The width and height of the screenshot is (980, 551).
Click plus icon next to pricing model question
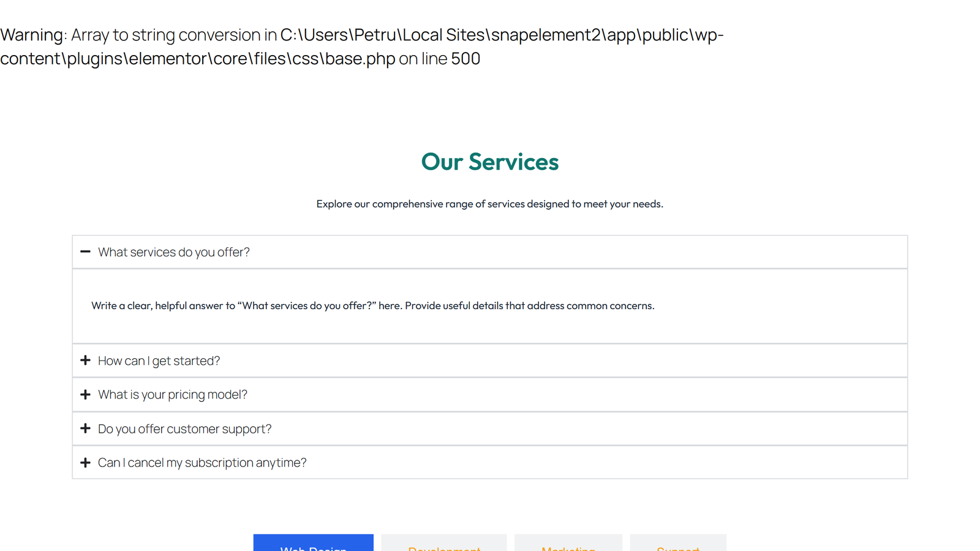coord(85,395)
